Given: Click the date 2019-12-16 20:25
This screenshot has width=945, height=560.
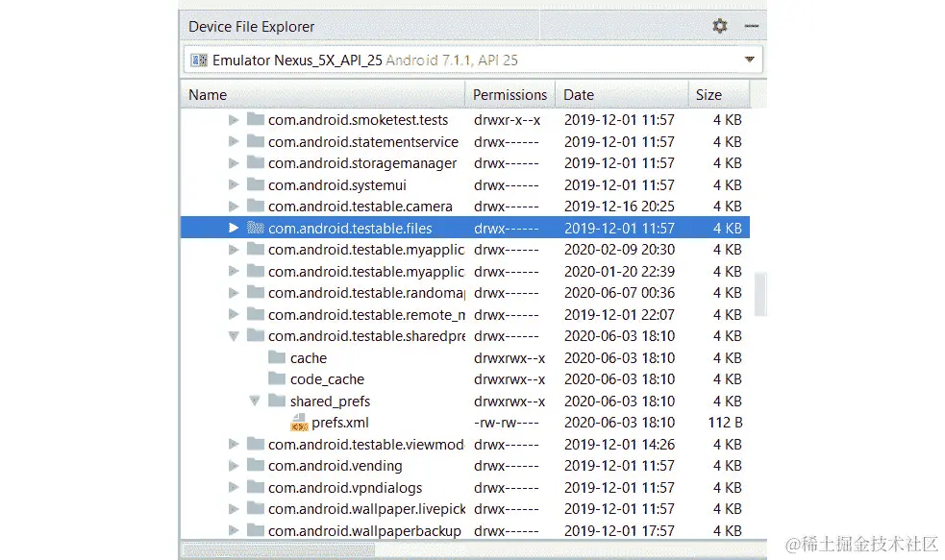Looking at the screenshot, I should click(x=619, y=207).
